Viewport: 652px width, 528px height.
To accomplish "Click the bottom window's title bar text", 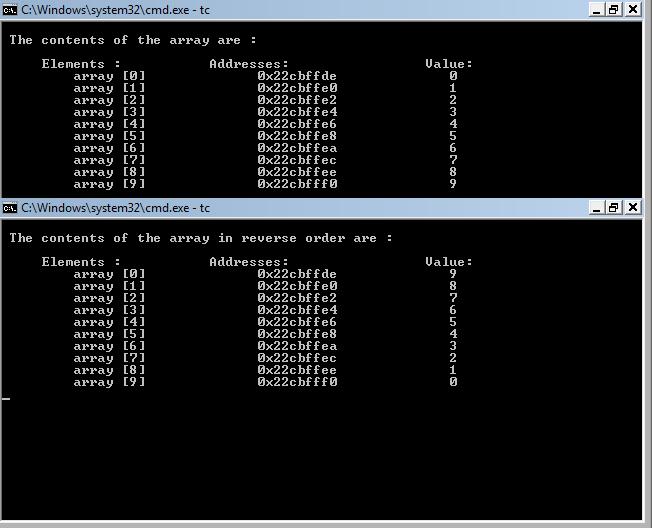I will [115, 208].
